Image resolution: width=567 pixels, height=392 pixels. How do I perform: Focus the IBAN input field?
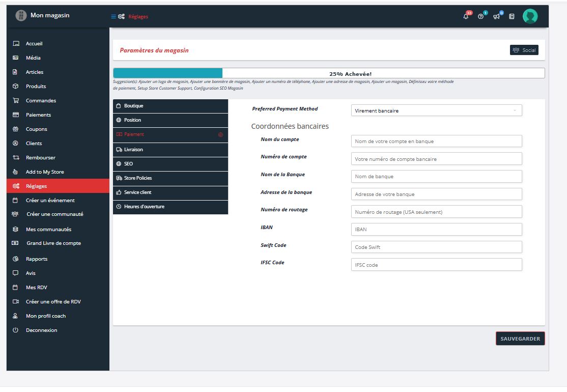(436, 230)
